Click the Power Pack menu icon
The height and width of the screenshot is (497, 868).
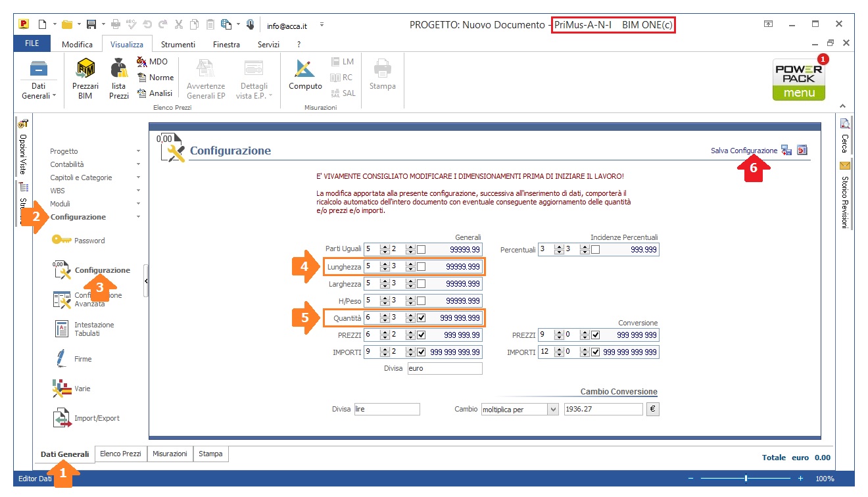799,79
